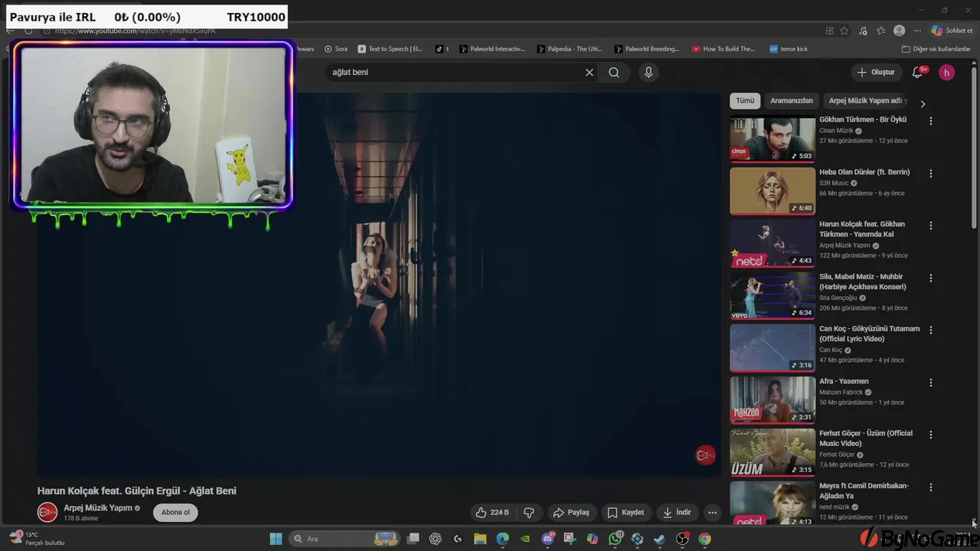The height and width of the screenshot is (551, 980).
Task: Show more filter chips with right arrow
Action: coord(923,103)
